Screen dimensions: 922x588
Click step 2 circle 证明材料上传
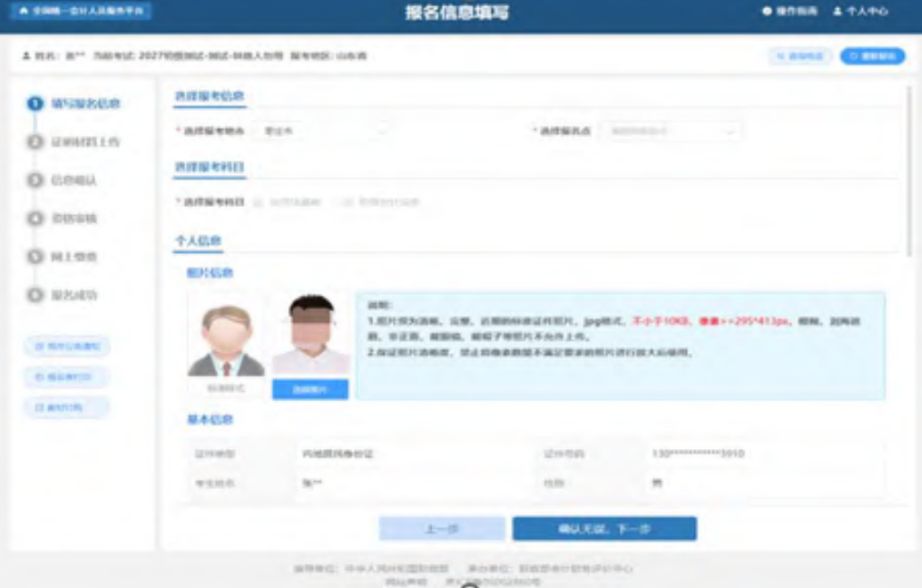35,142
